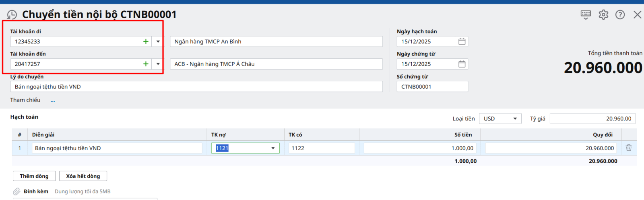
Task: Open calendar for Ngày chứng từ
Action: pyautogui.click(x=462, y=64)
